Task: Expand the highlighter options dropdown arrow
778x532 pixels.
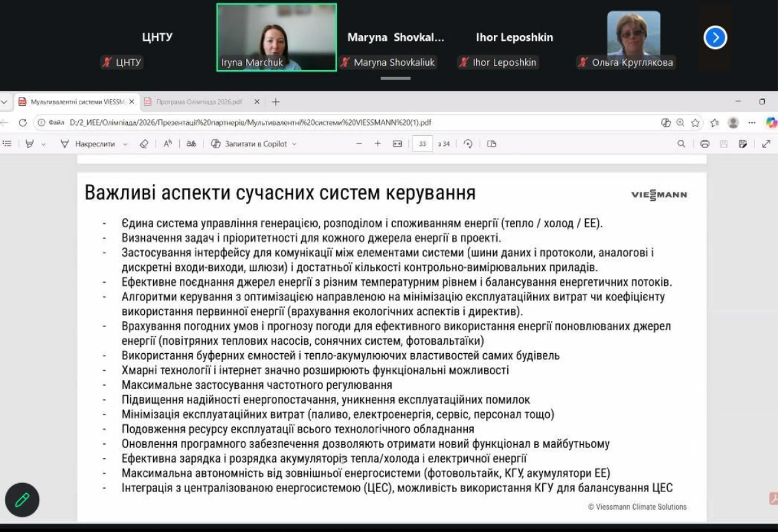Action: pyautogui.click(x=44, y=144)
